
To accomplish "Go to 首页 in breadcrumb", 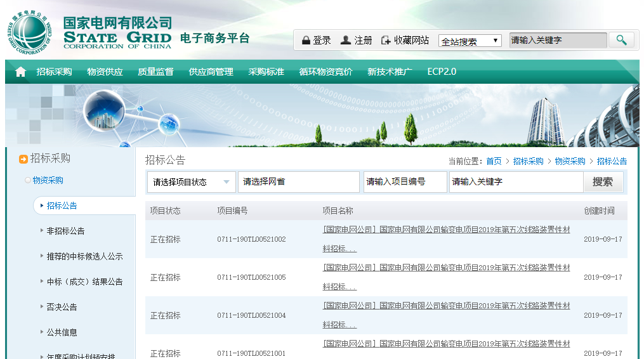I will pos(494,161).
